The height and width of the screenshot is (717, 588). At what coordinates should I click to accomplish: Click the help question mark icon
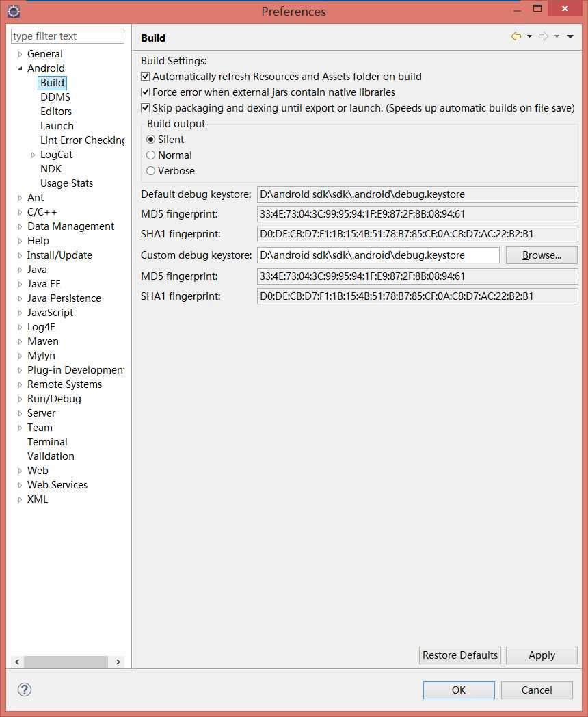24,690
